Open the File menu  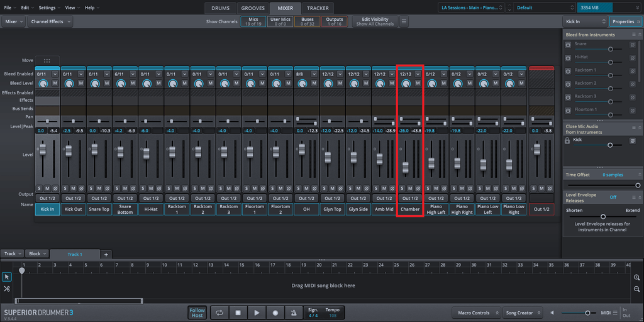point(10,8)
